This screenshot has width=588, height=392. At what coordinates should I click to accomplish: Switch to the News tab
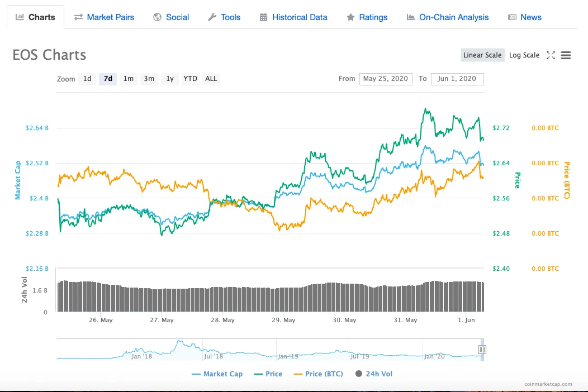tap(525, 17)
